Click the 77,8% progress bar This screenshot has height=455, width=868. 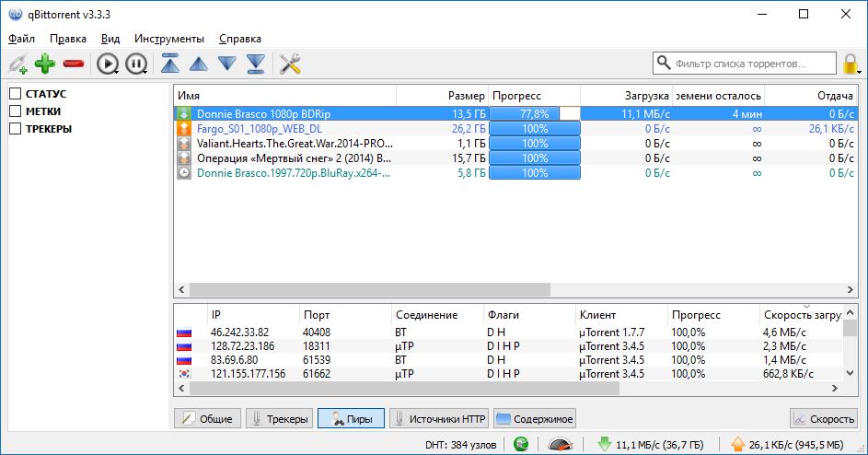click(535, 113)
